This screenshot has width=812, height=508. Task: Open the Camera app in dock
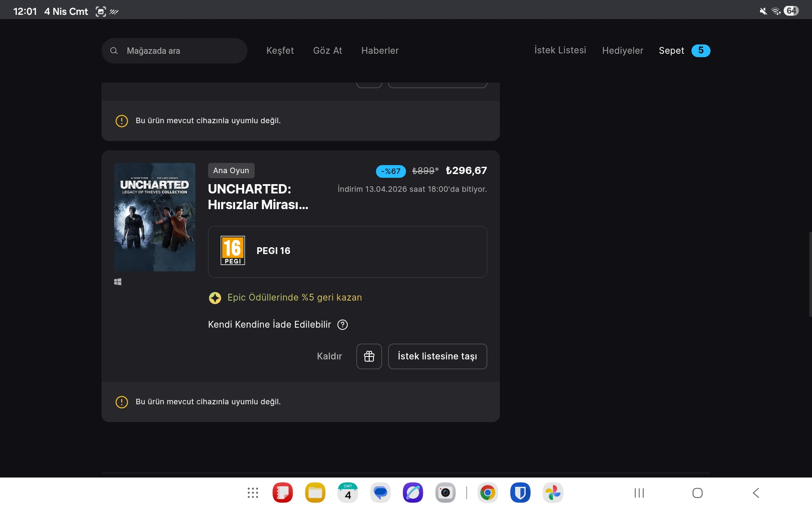445,493
